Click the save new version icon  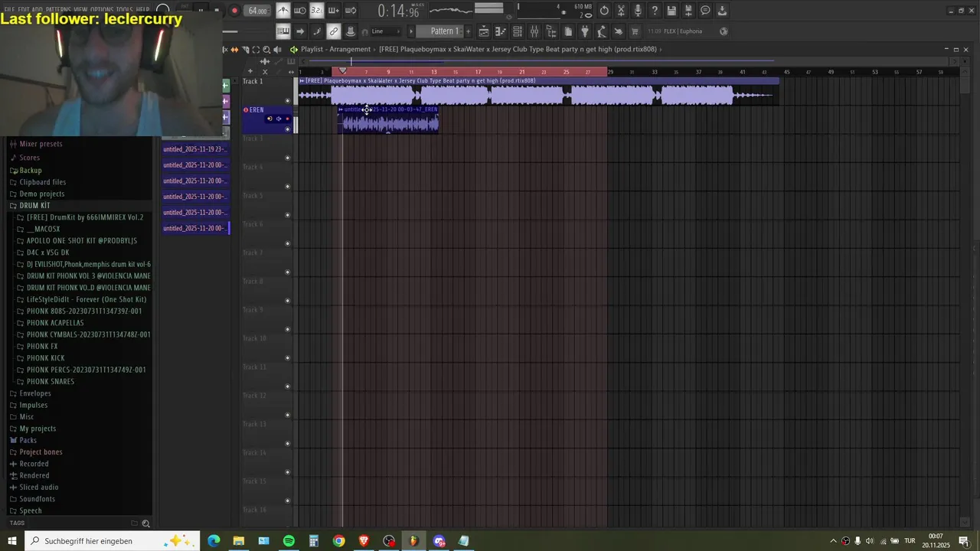688,11
